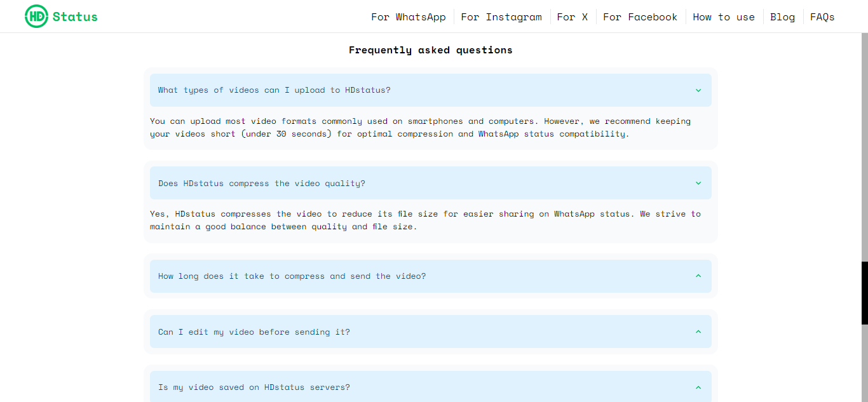Collapse the compress video quality question chevron
This screenshot has width=868, height=402.
[698, 183]
